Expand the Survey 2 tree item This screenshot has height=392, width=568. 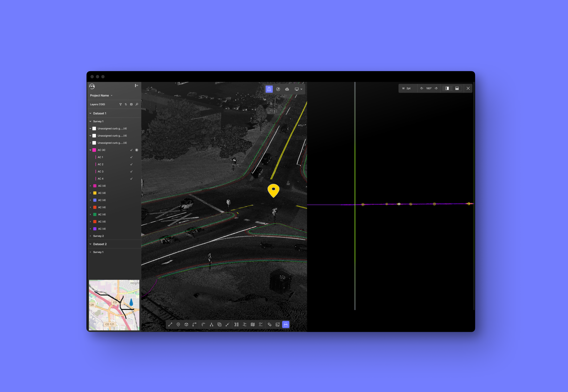tap(90, 236)
